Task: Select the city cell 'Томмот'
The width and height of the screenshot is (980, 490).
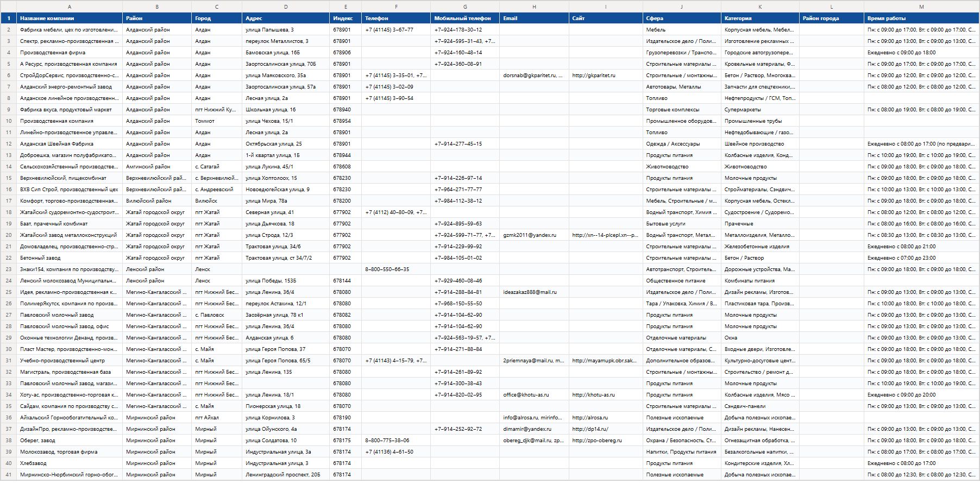Action: point(217,121)
